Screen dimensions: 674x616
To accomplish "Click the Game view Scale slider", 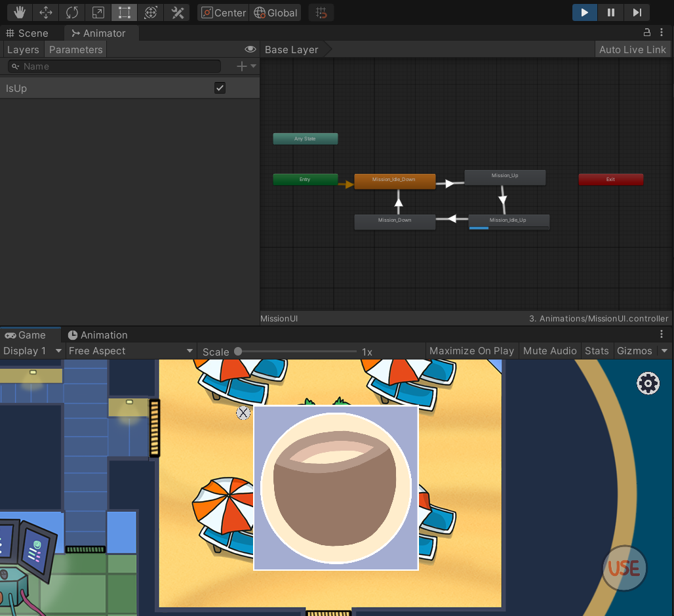I will (296, 352).
